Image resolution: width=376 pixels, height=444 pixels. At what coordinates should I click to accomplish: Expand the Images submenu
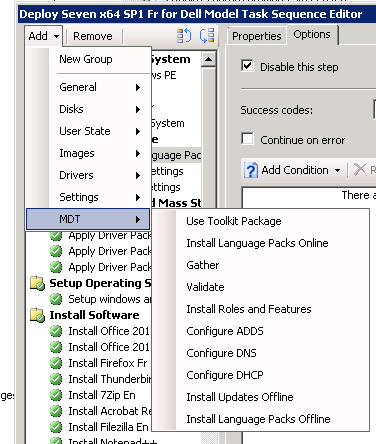[88, 153]
